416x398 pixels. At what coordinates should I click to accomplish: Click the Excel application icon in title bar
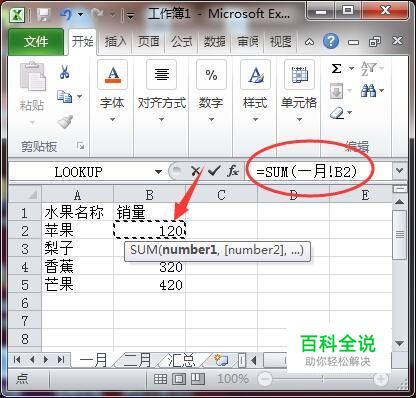[x=17, y=14]
